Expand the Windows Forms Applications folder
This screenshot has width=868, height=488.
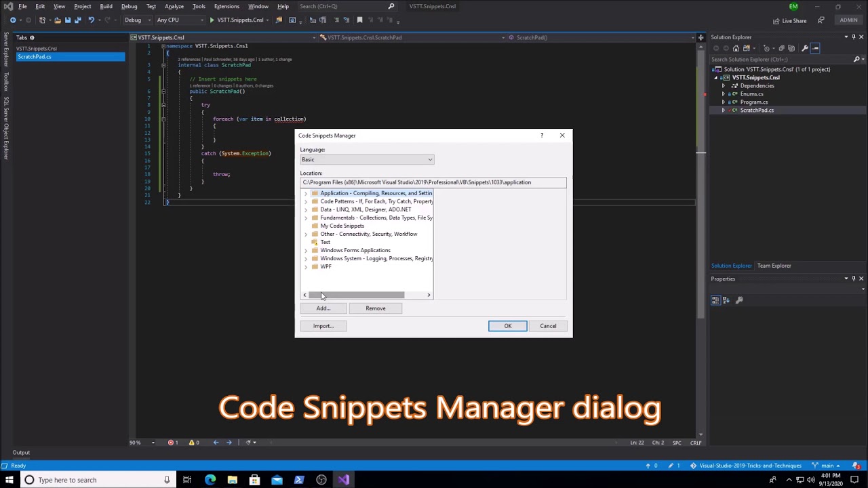305,250
